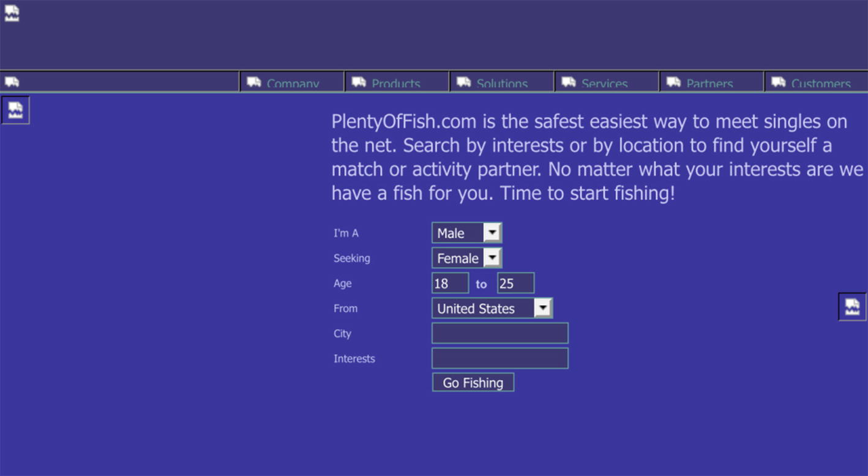
Task: Click the "Age" form label
Action: click(x=342, y=283)
